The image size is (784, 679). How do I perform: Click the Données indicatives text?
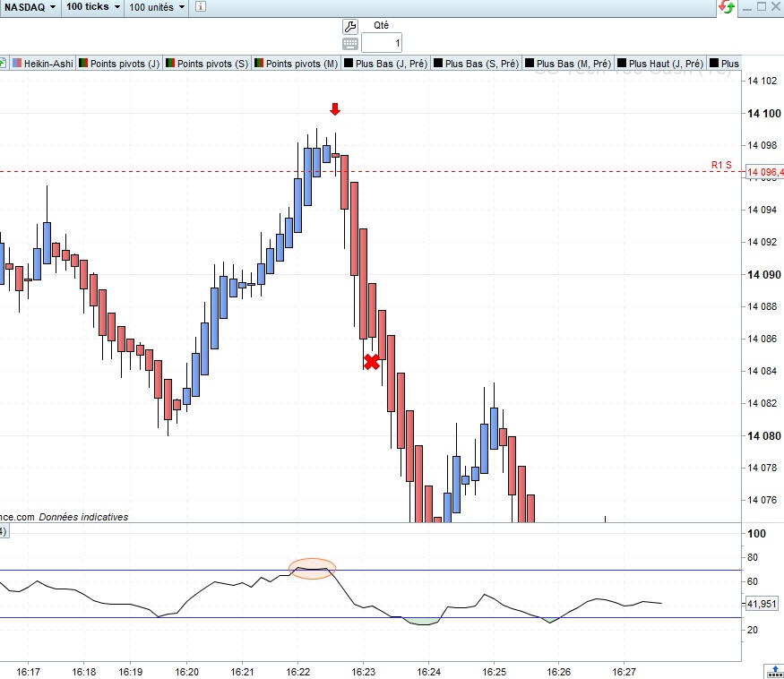[83, 517]
